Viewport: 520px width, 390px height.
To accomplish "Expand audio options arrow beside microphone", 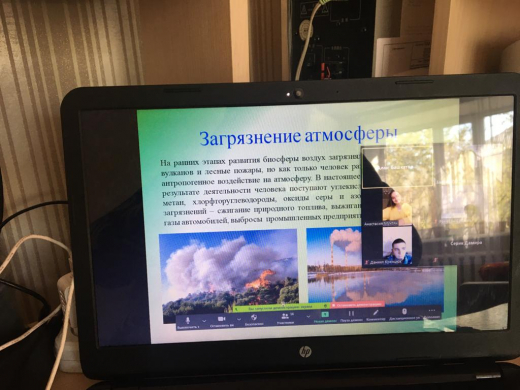I will 204,321.
